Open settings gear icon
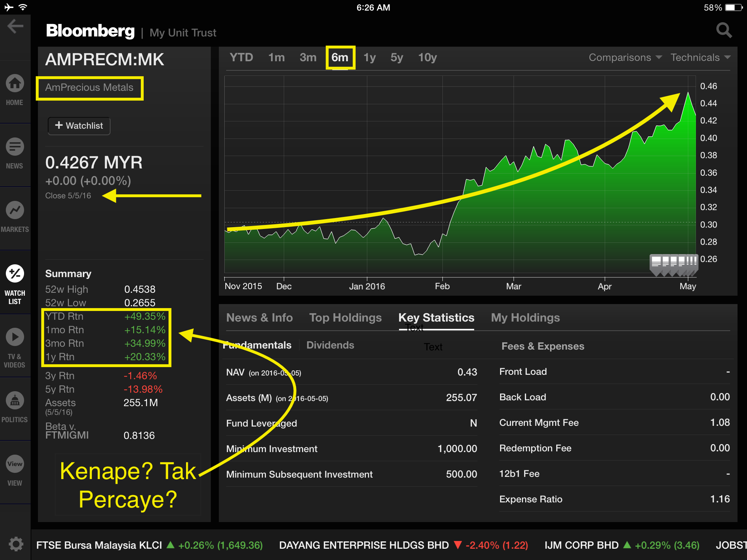 (16, 544)
